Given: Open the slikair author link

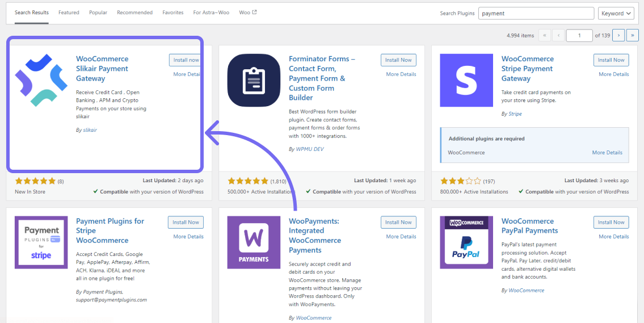Looking at the screenshot, I should pyautogui.click(x=90, y=130).
